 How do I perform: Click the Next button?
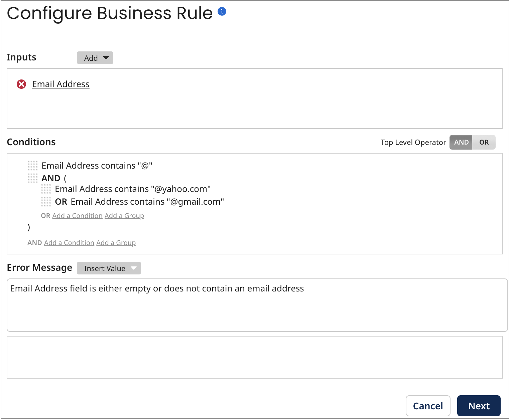click(x=479, y=406)
